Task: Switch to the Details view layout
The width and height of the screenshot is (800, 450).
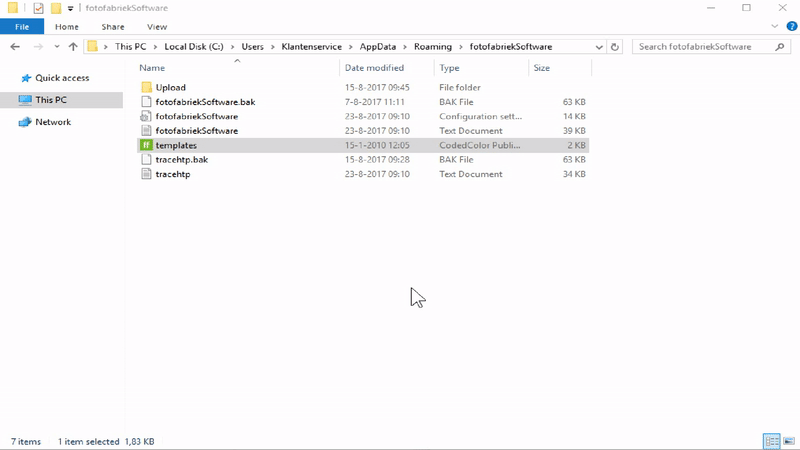Action: (x=771, y=441)
